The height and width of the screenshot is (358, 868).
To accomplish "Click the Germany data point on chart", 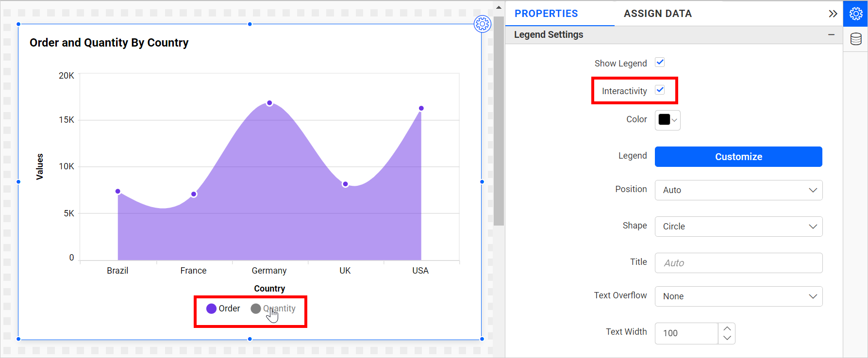I will (x=269, y=103).
